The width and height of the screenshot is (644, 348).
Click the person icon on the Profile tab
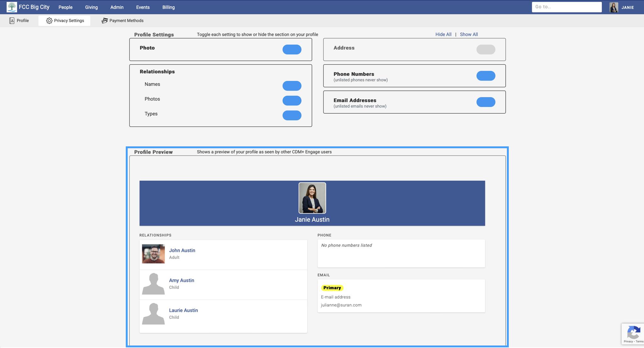pyautogui.click(x=12, y=20)
